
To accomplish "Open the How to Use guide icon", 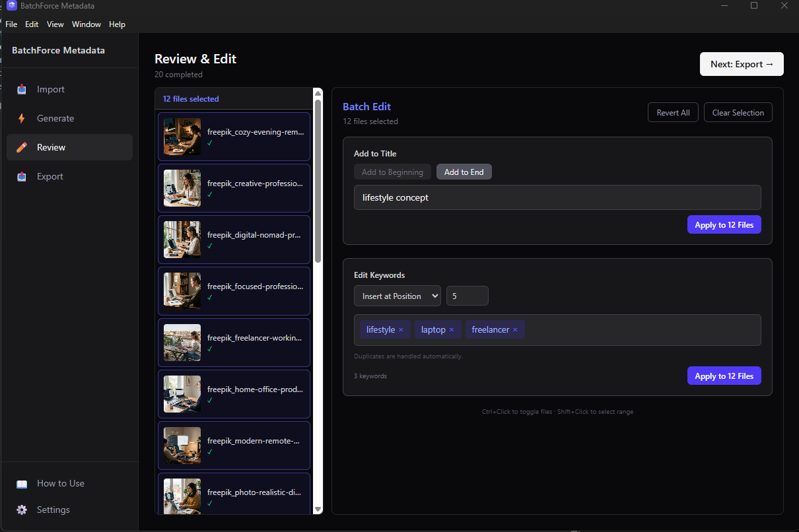I will point(22,483).
